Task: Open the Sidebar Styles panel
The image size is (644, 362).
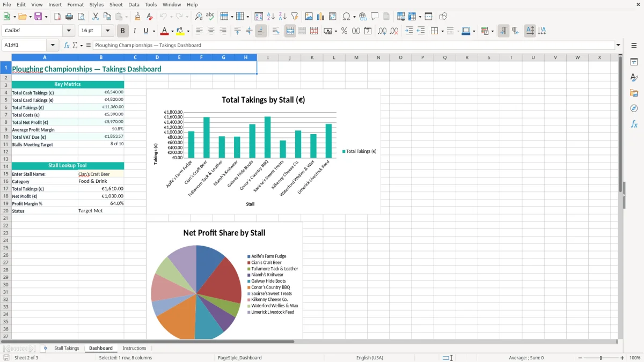Action: (634, 78)
